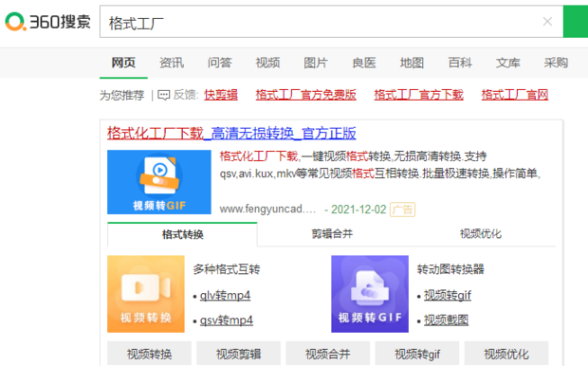Open the 视频转gif underlined link

click(x=448, y=296)
